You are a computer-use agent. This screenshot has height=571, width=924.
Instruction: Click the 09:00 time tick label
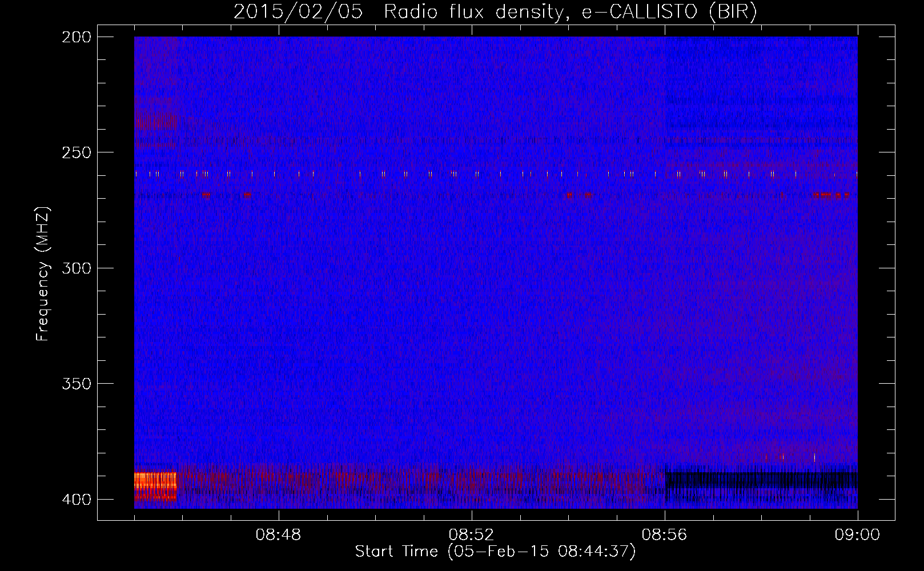857,535
